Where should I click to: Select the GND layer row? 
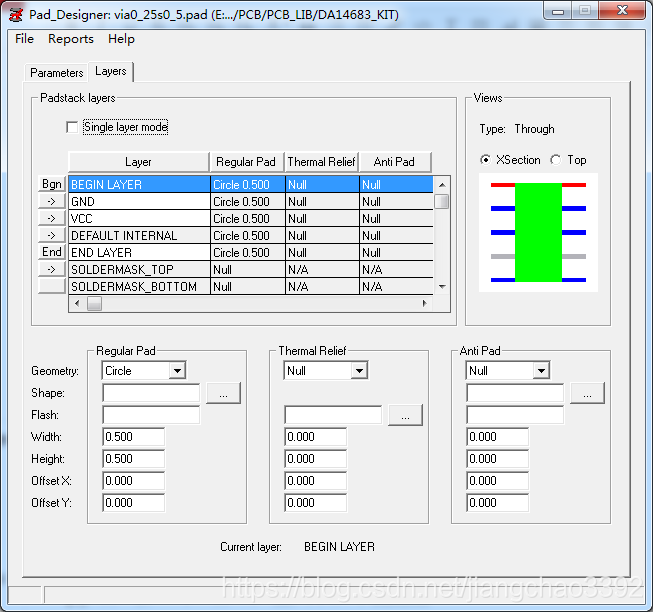point(251,202)
